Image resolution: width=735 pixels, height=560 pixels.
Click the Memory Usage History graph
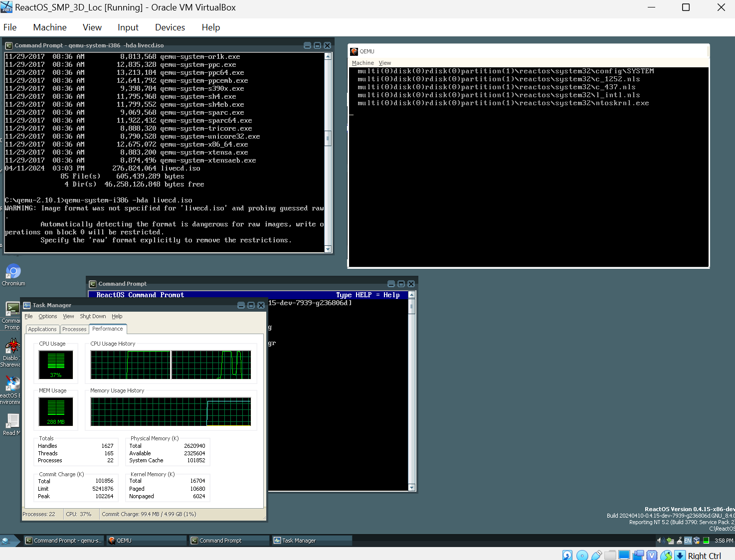(x=171, y=412)
